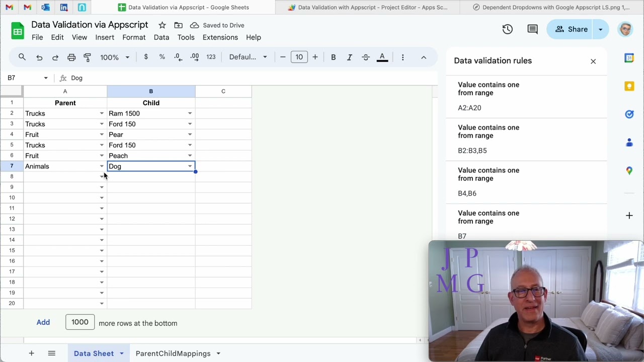Open Contacts in the side panel
Screen dimensions: 644x362
pos(629,143)
